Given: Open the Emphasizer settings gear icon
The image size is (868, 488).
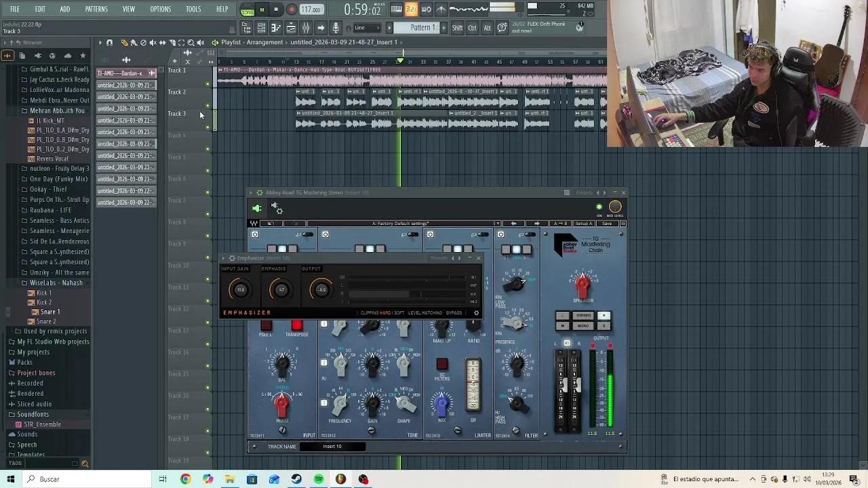Looking at the screenshot, I should tap(476, 313).
